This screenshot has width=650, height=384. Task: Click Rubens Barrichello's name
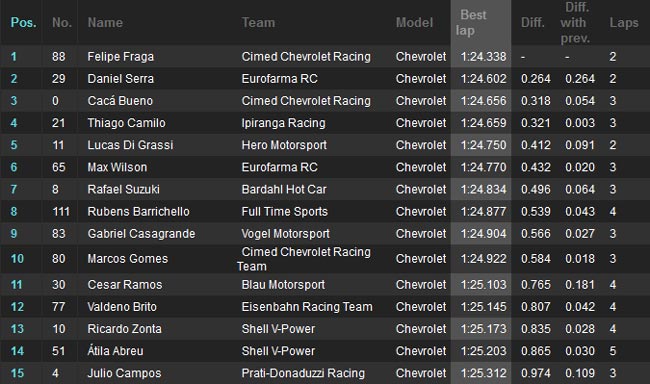138,211
